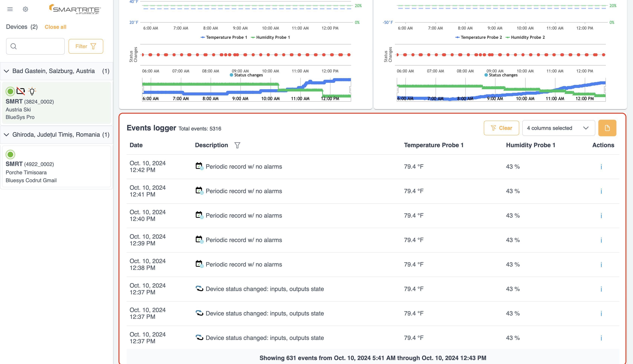The height and width of the screenshot is (364, 633).
Task: Click the crossed-out battery icon on SMRT 3824_0002
Action: click(21, 91)
